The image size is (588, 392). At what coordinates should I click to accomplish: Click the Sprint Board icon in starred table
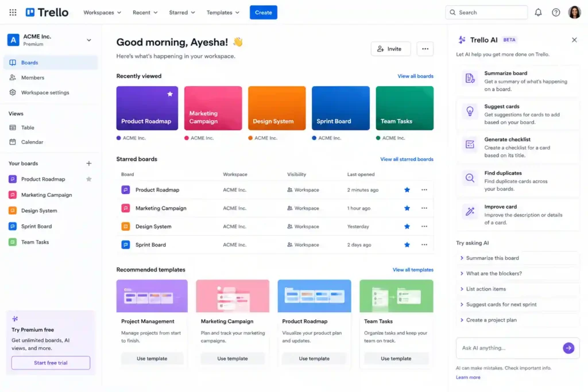pyautogui.click(x=126, y=244)
